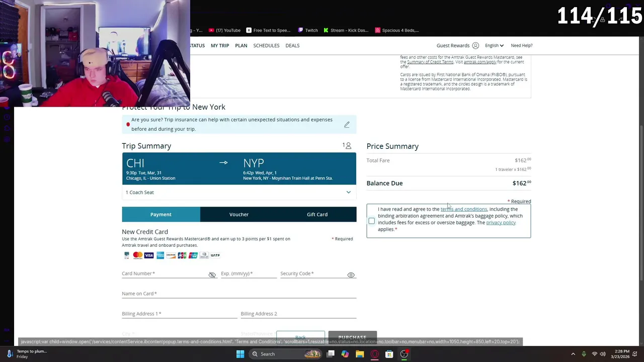
Task: Open Opera browser from the taskbar
Action: 374,354
